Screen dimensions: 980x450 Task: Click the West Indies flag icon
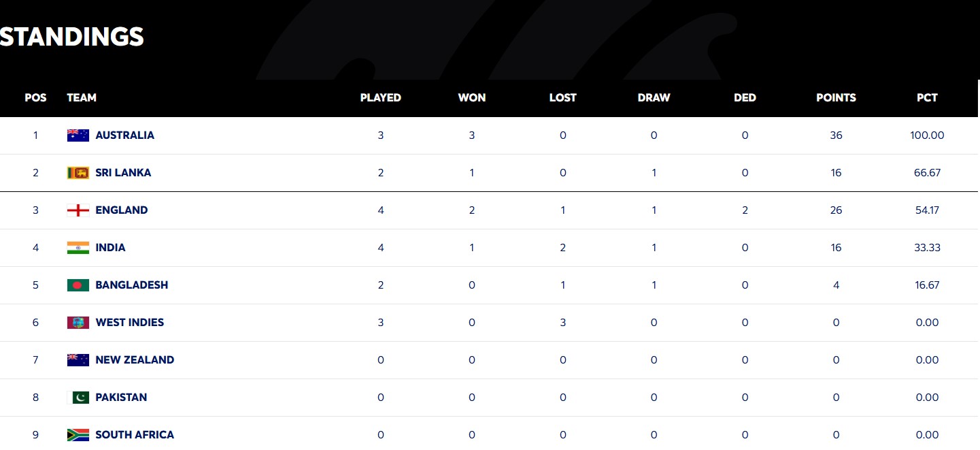coord(78,323)
